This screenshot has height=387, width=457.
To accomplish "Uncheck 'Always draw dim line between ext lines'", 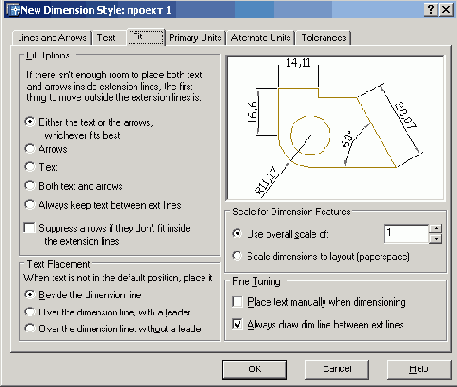I will pyautogui.click(x=237, y=324).
